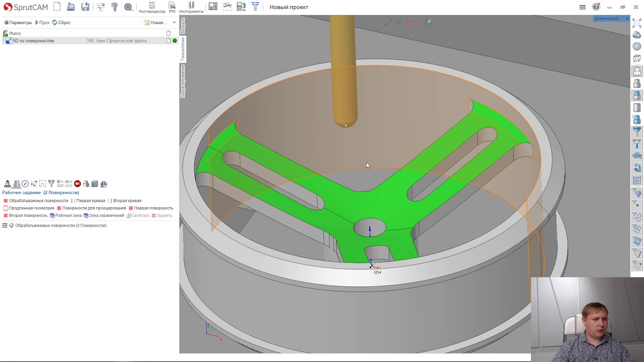
Task: Open the compass icon in parameters strip
Action: pyautogui.click(x=25, y=184)
